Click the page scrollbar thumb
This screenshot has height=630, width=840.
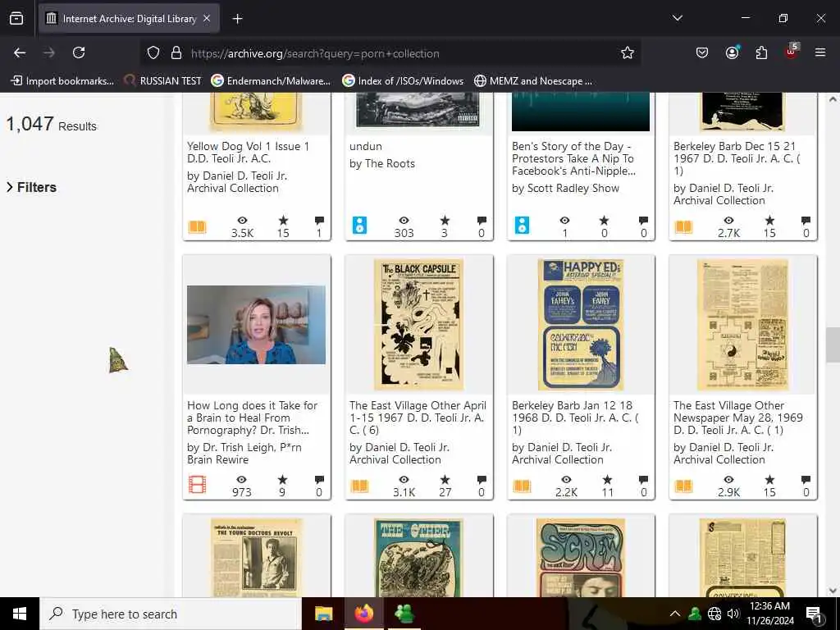pyautogui.click(x=833, y=345)
